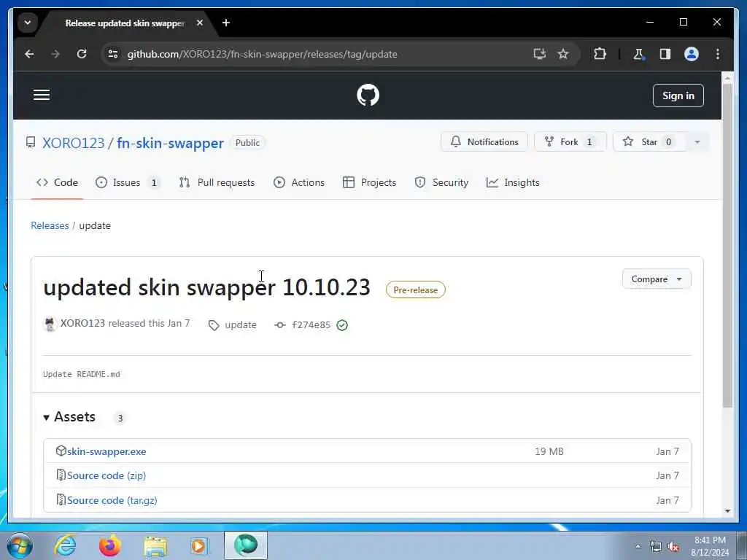Open the Extensions puzzle icon

tap(600, 54)
